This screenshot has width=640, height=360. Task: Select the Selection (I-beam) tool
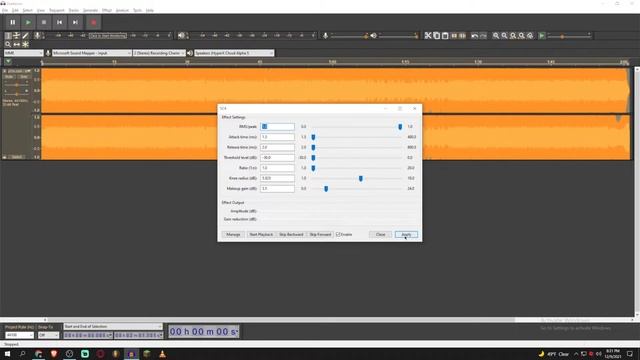click(8, 36)
